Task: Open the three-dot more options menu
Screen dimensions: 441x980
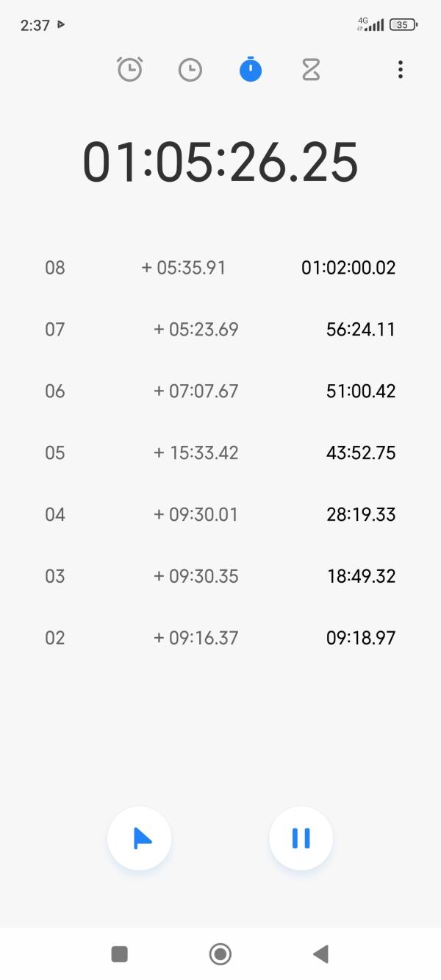Action: (400, 70)
